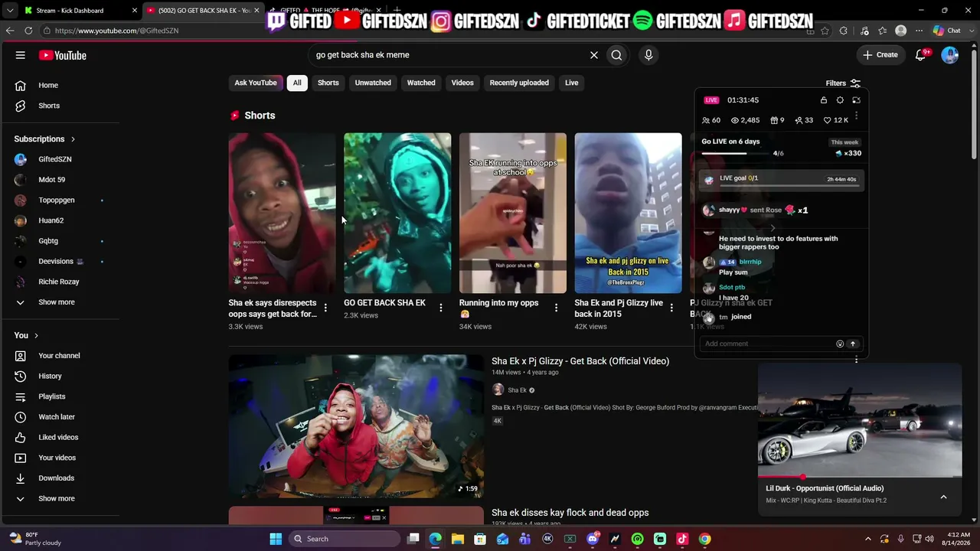Seek in the Lil Durk mini player progress bar
The width and height of the screenshot is (980, 551).
click(x=860, y=477)
